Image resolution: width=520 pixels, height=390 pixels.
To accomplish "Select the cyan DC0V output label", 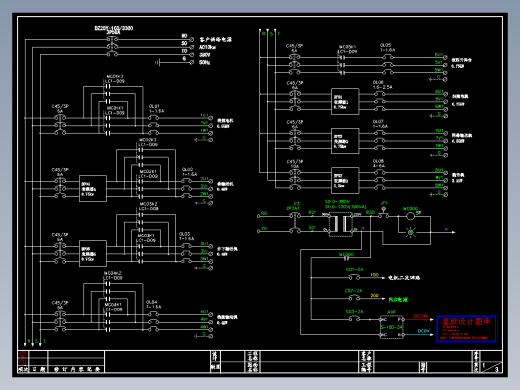I will pyautogui.click(x=423, y=331).
